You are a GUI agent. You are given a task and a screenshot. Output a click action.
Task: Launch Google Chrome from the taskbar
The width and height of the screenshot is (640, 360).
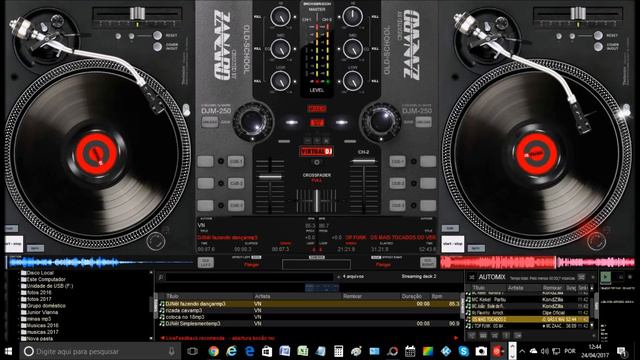213,351
